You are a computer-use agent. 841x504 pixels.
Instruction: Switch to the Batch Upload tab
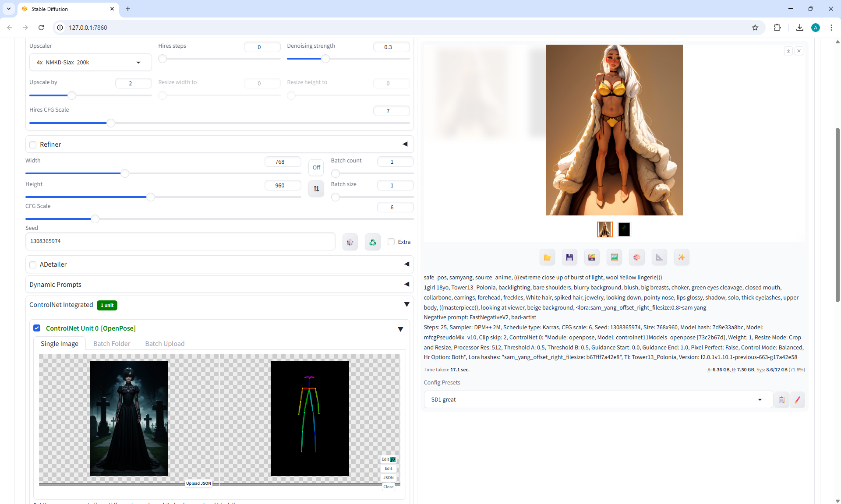(165, 344)
